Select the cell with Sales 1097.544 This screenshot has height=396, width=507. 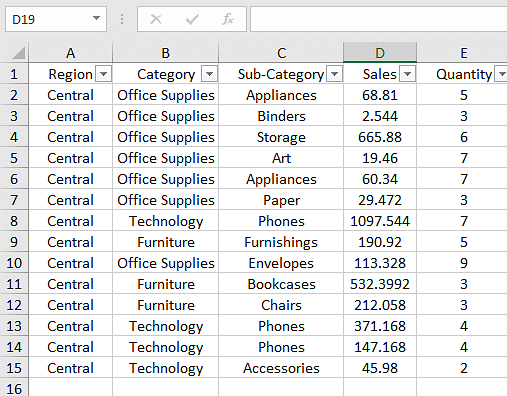tap(380, 221)
